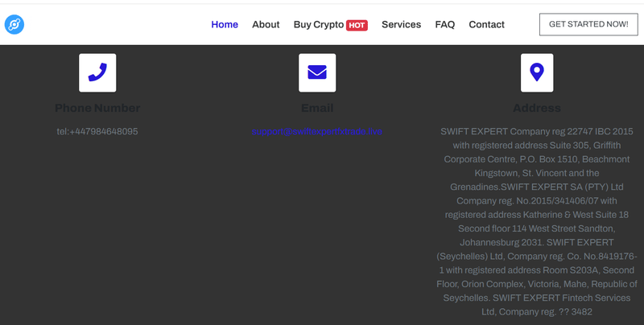Image resolution: width=644 pixels, height=325 pixels.
Task: Open the Buy Crypto menu link
Action: (319, 25)
